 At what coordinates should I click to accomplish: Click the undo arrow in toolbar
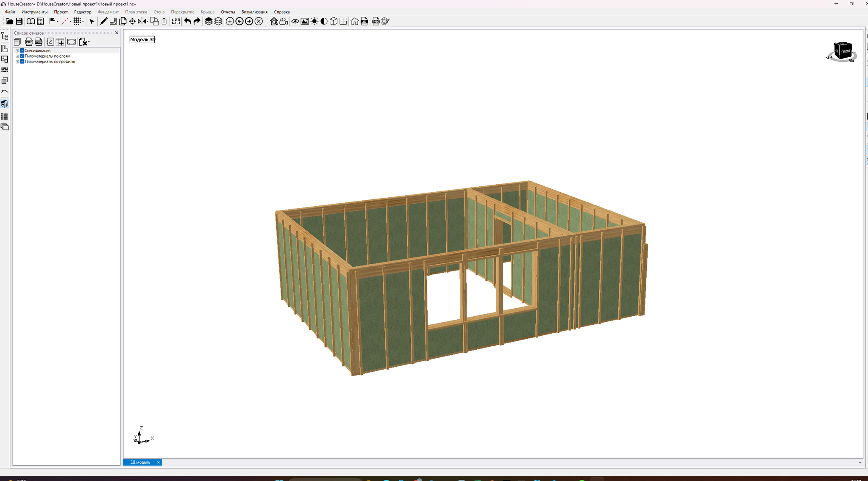(187, 21)
